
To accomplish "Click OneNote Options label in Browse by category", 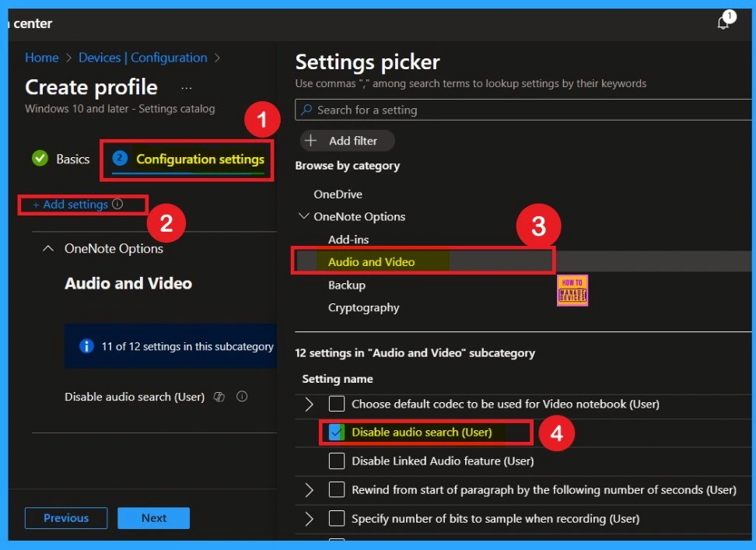I will pyautogui.click(x=359, y=217).
